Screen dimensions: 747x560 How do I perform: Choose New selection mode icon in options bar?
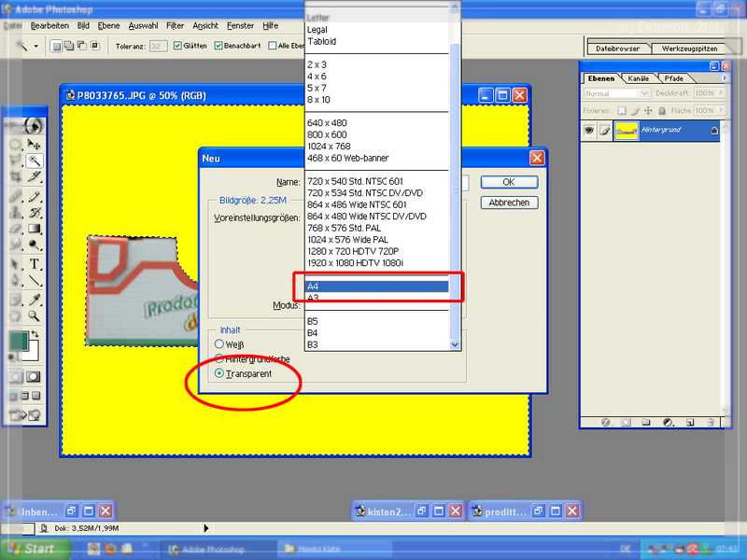[56, 46]
